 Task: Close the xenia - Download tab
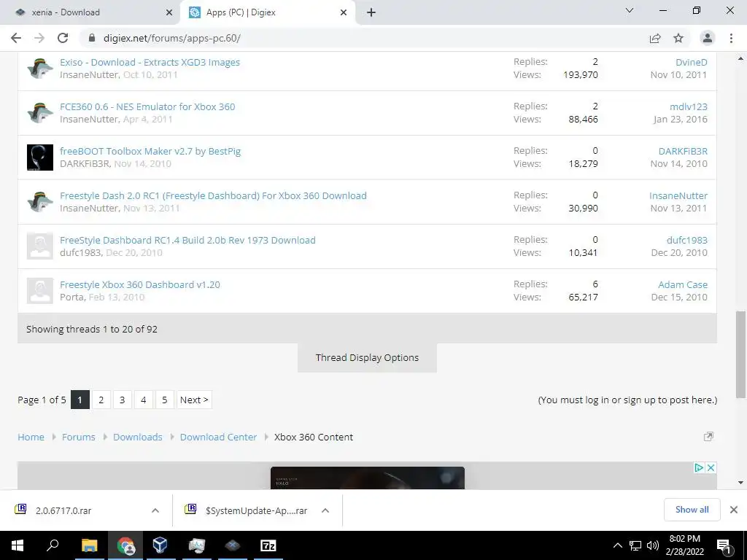[169, 12]
